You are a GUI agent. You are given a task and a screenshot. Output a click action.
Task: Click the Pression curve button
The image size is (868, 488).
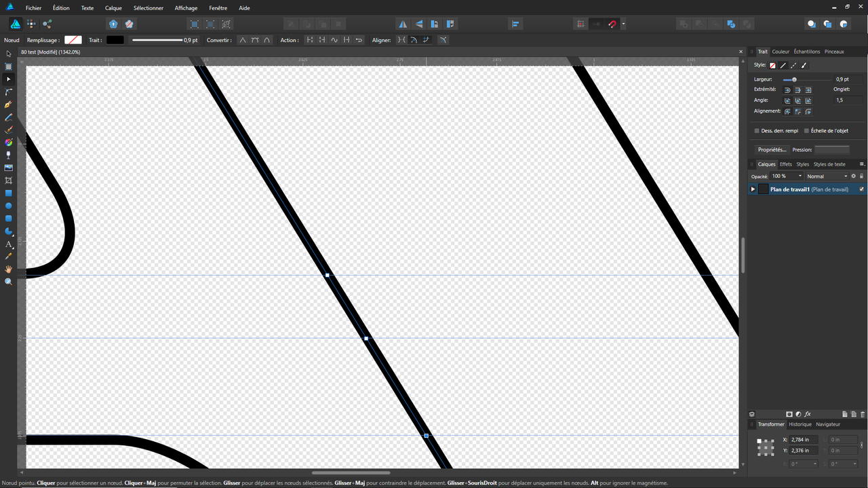pos(831,149)
